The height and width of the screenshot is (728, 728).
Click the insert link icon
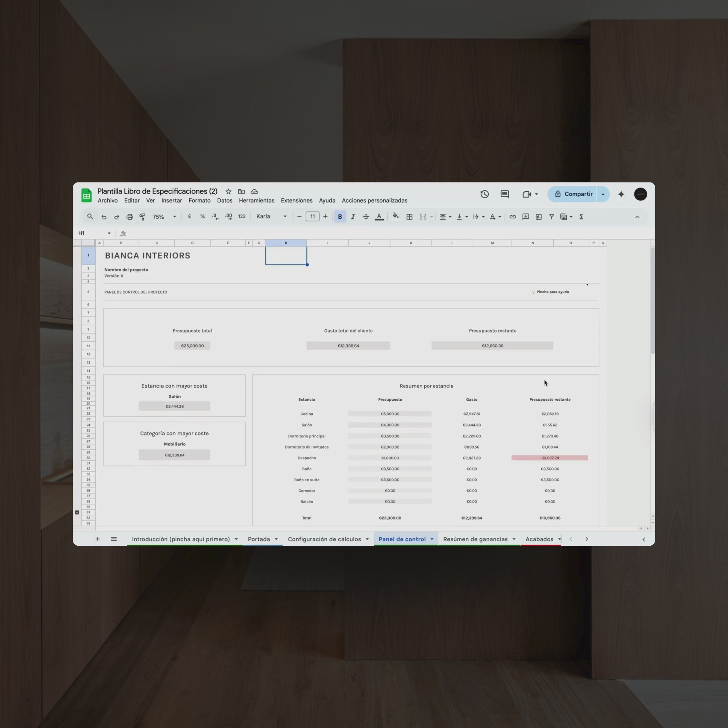513,217
